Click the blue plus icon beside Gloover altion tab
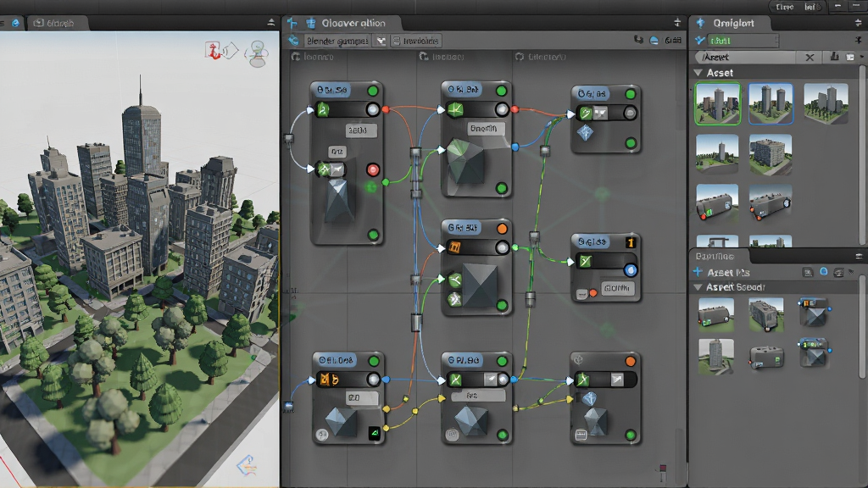Screen dimensions: 868x488 point(292,23)
